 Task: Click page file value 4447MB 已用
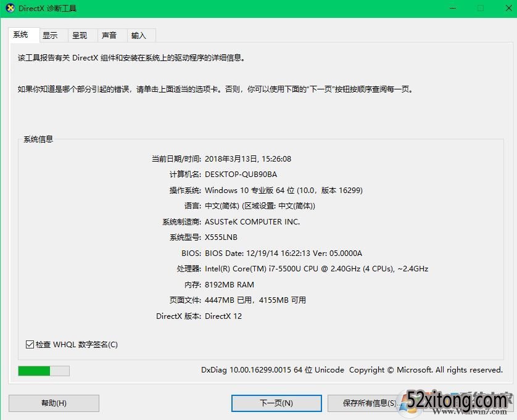pos(255,300)
